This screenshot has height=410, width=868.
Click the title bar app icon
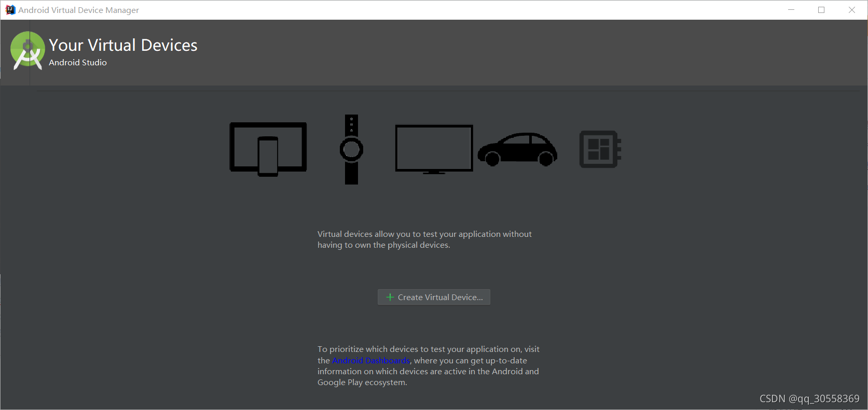10,10
